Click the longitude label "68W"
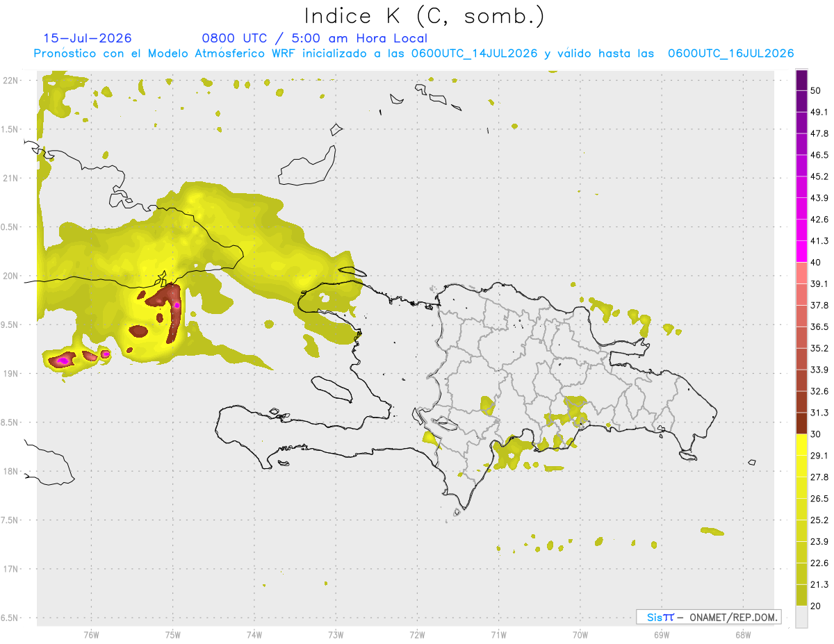Screen dimensions: 834x644 [742, 635]
